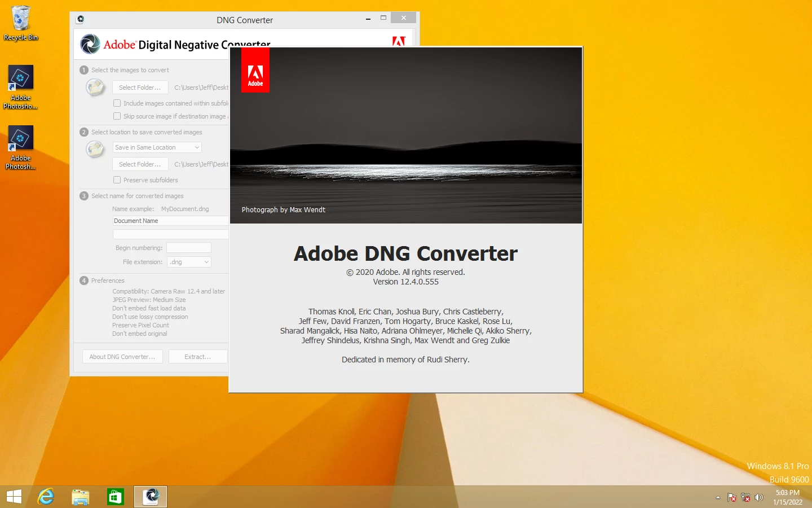Click 'Dedicated in memory of Rudi Sherry' line
Image resolution: width=812 pixels, height=508 pixels.
coord(405,360)
